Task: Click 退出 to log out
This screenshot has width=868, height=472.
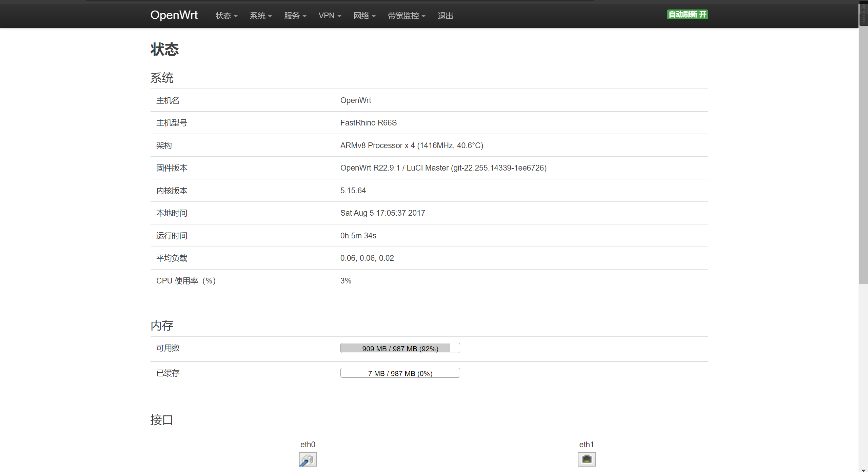Action: click(x=445, y=16)
